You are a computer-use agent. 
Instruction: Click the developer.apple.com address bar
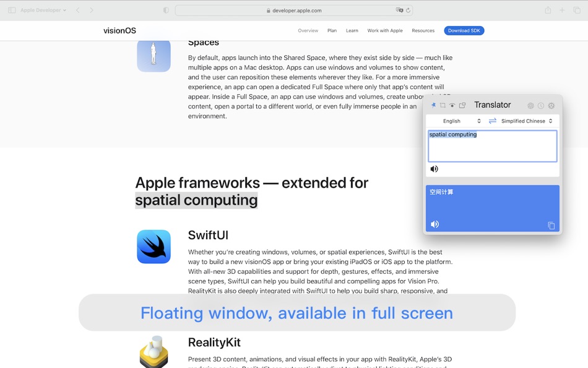293,11
